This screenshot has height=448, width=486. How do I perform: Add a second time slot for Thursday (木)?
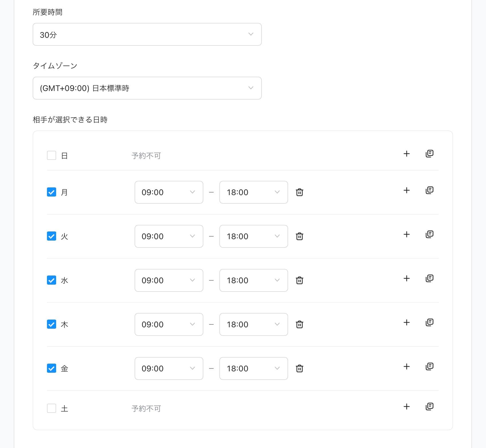click(x=406, y=322)
